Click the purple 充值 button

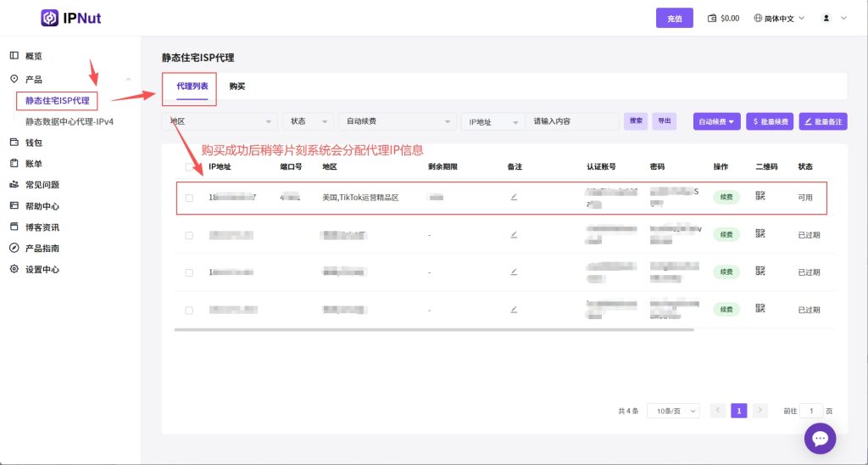674,18
